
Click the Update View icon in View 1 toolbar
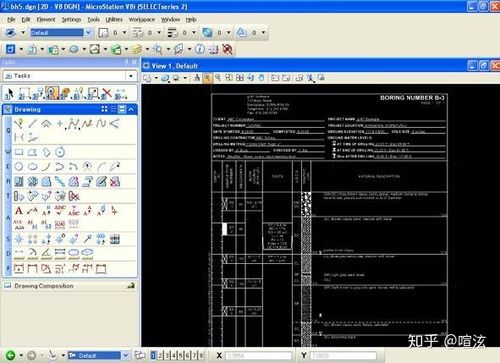(x=197, y=78)
